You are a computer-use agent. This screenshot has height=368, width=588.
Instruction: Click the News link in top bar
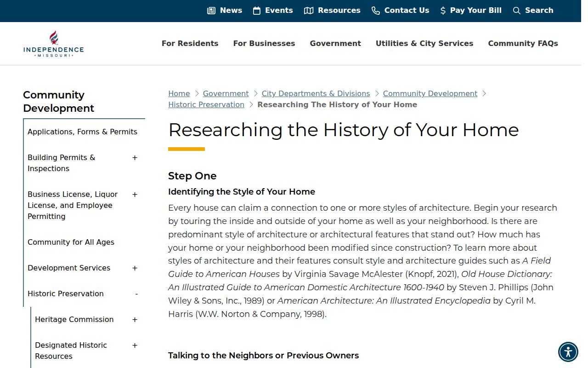pyautogui.click(x=231, y=11)
